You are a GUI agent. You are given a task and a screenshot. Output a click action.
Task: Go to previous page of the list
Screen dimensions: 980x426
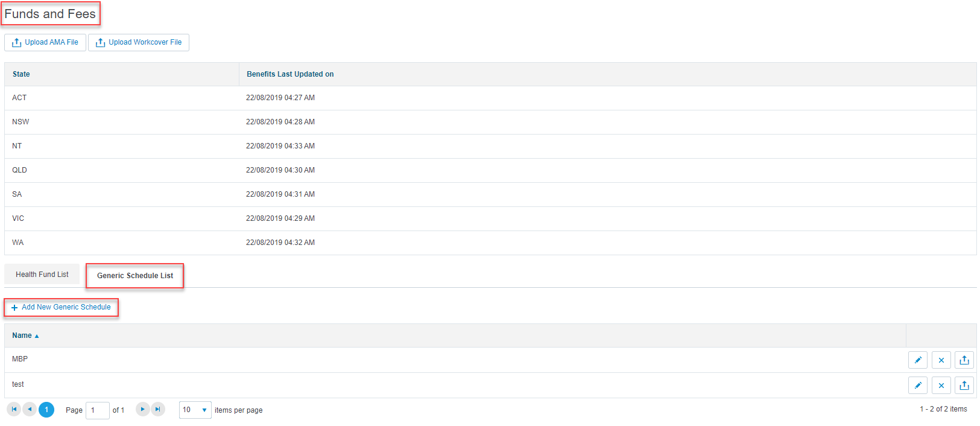pos(30,409)
